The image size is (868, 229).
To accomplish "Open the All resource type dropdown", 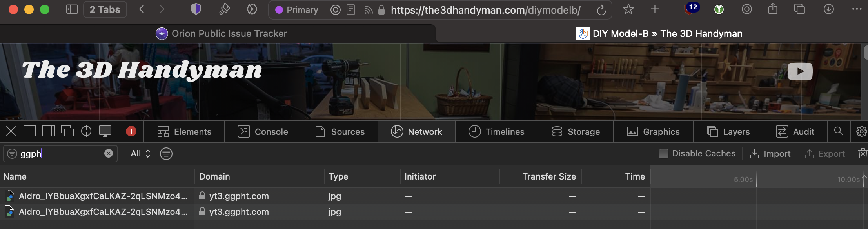I will pos(140,154).
